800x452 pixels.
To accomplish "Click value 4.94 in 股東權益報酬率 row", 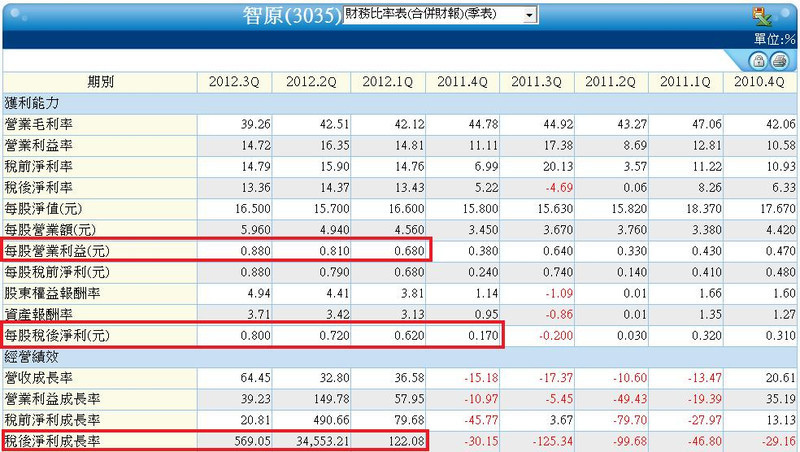I will (x=259, y=293).
